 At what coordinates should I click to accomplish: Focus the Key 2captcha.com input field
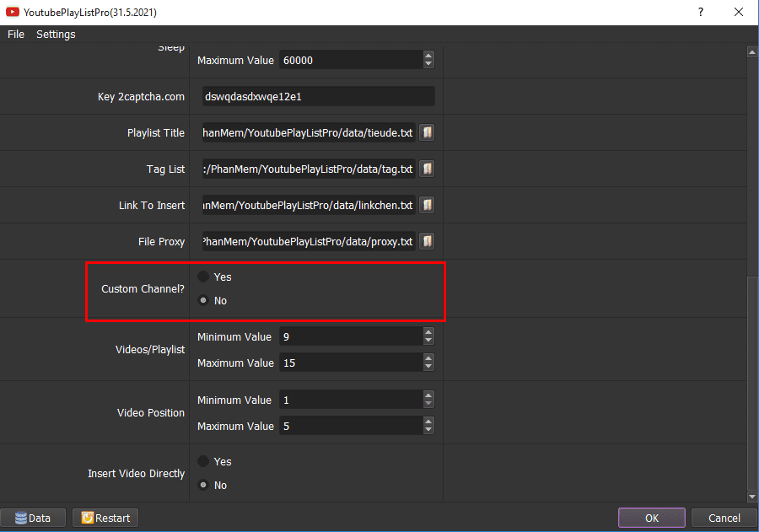tap(319, 96)
